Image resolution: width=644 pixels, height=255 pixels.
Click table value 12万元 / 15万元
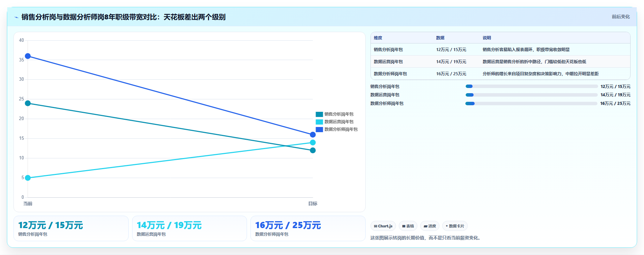tap(451, 50)
